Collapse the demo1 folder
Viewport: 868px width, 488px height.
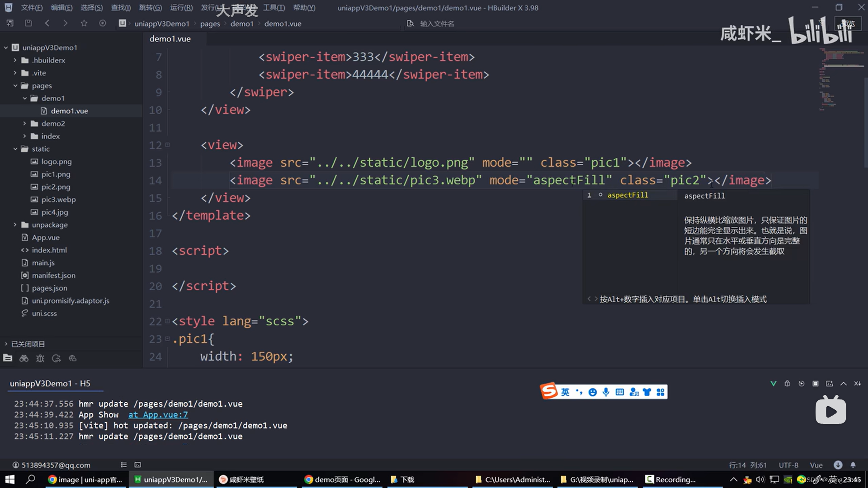tap(24, 98)
